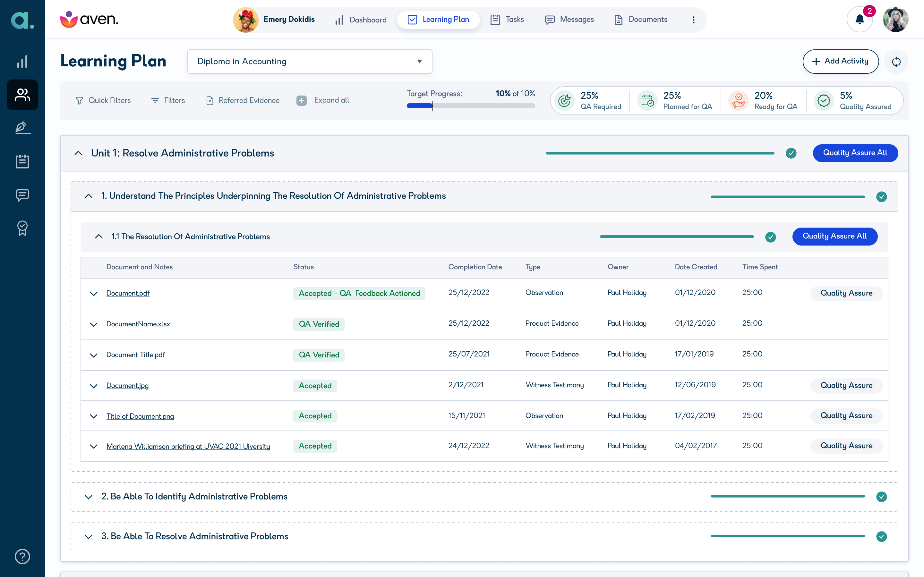Switch to the Tasks tab
The image size is (924, 577).
coord(507,20)
